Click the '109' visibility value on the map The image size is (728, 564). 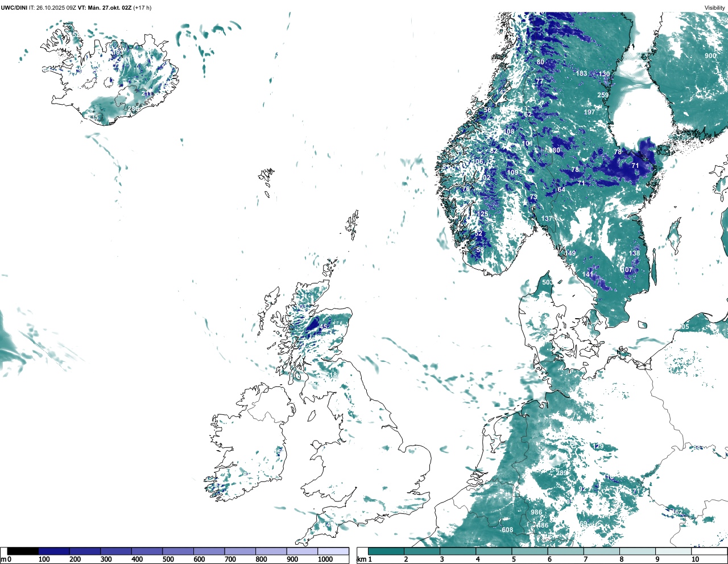[x=512, y=172]
